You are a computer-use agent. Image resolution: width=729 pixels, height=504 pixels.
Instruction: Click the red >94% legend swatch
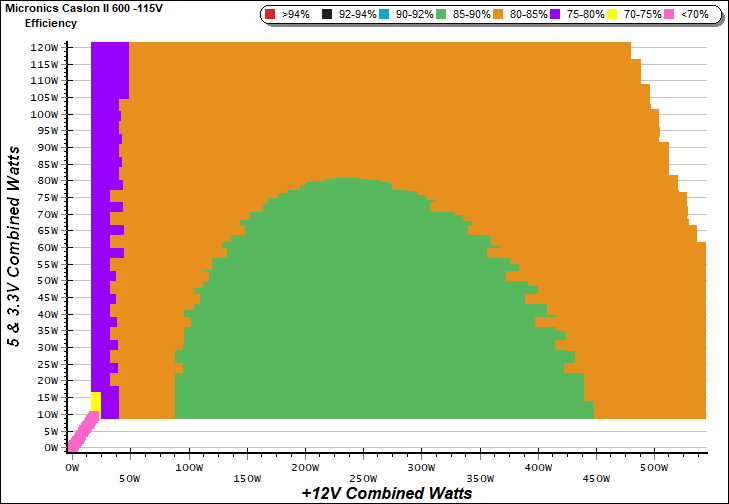tap(270, 15)
